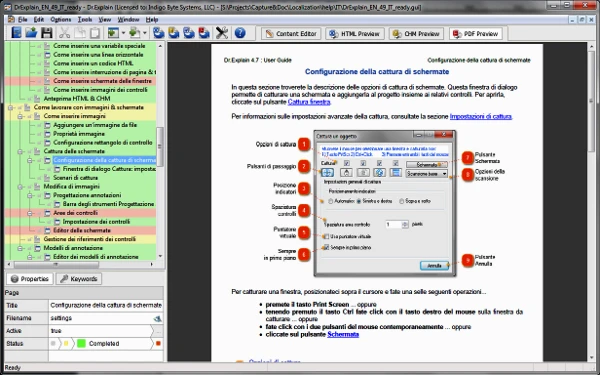Select Aggiungere un'immagine da file topic
Image resolution: width=600 pixels, height=375 pixels.
click(95, 125)
